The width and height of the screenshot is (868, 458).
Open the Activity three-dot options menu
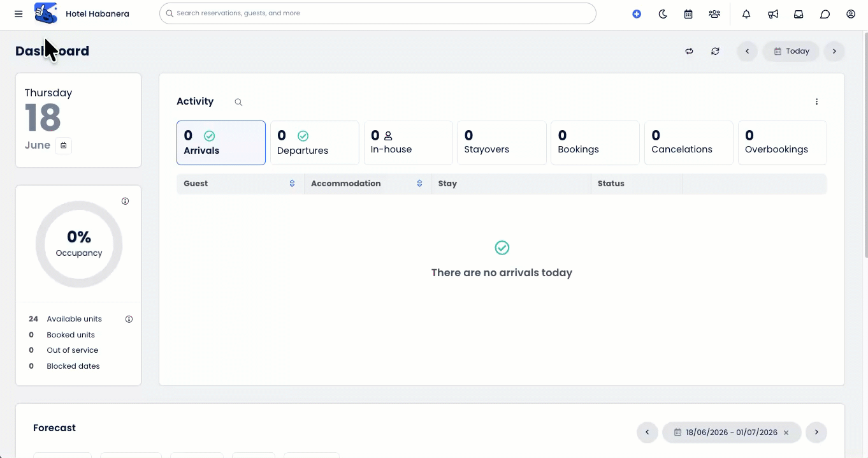tap(816, 101)
